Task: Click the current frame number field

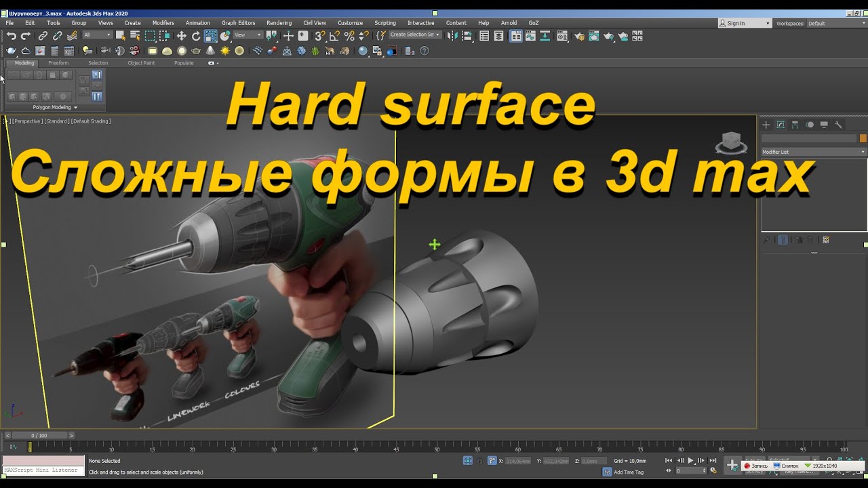Action: [x=691, y=470]
